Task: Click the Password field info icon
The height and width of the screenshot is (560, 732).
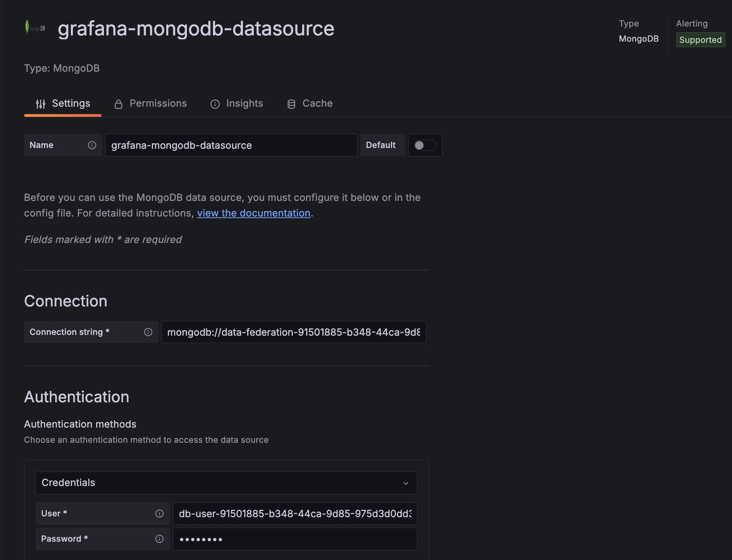Action: (159, 539)
